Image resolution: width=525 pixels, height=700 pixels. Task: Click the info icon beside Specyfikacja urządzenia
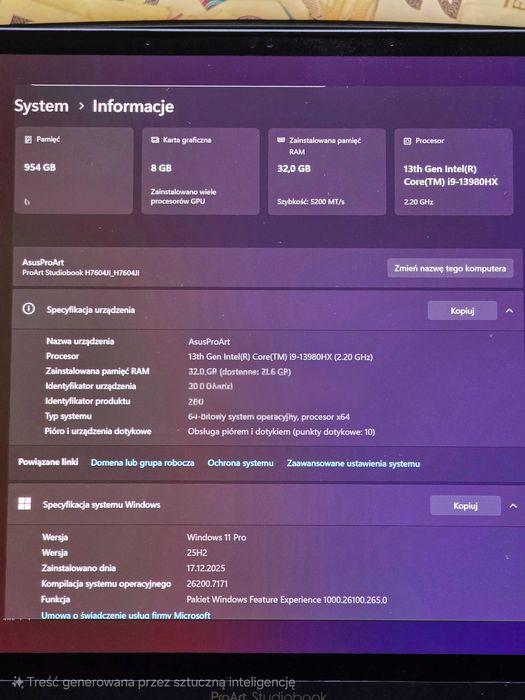tap(29, 309)
